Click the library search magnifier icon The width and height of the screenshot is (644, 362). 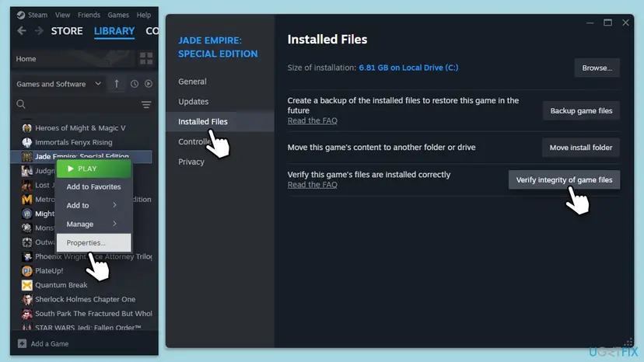tap(21, 104)
